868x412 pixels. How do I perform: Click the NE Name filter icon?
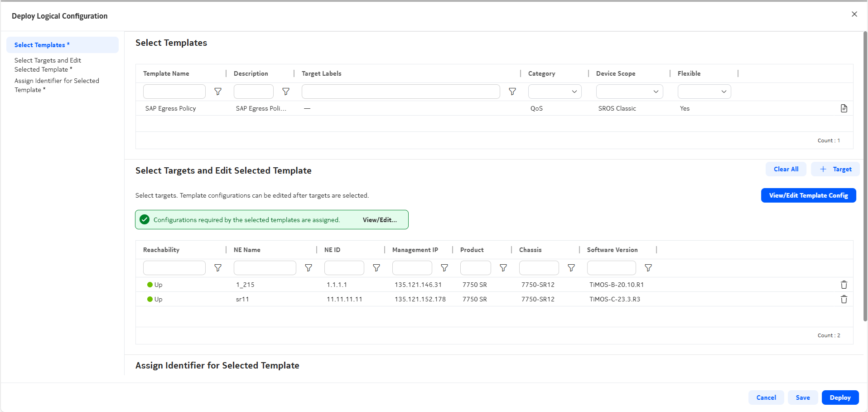(309, 268)
